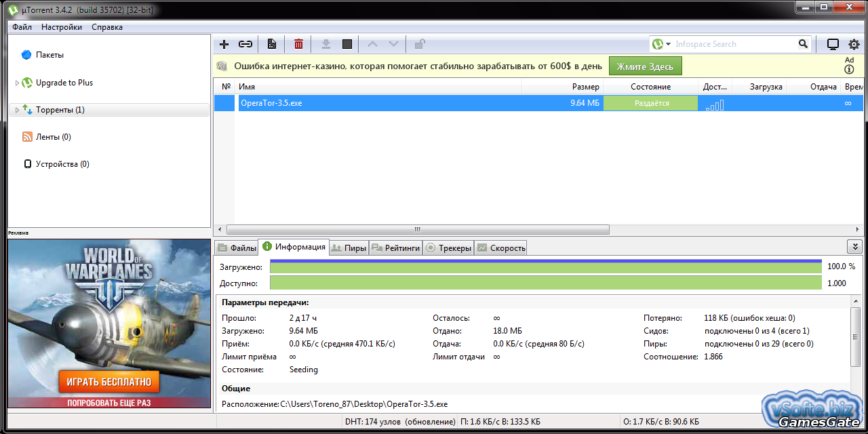Image resolution: width=868 pixels, height=434 pixels.
Task: Click the Раздаётся status bar cell
Action: 650,103
